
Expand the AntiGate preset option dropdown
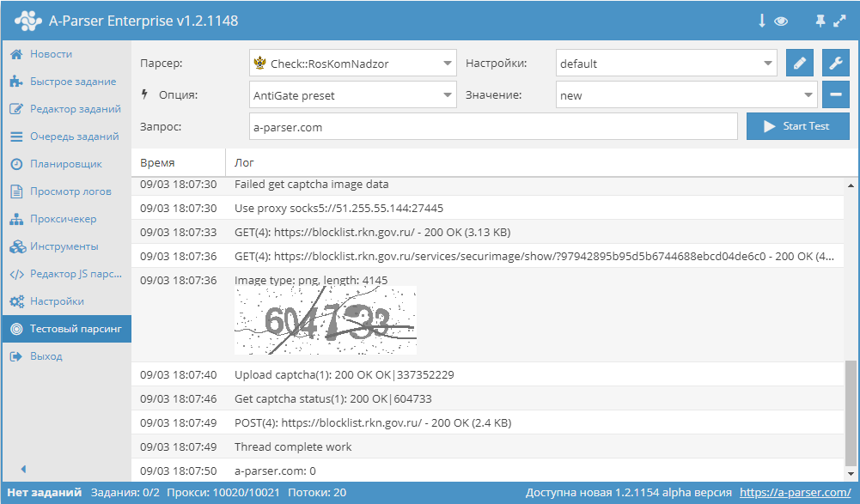[353, 95]
